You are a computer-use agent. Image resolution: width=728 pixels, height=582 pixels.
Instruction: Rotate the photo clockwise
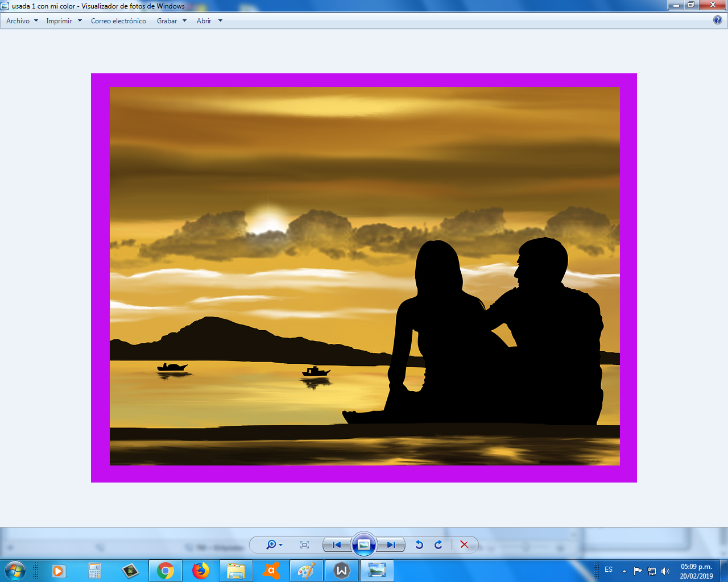pyautogui.click(x=439, y=544)
